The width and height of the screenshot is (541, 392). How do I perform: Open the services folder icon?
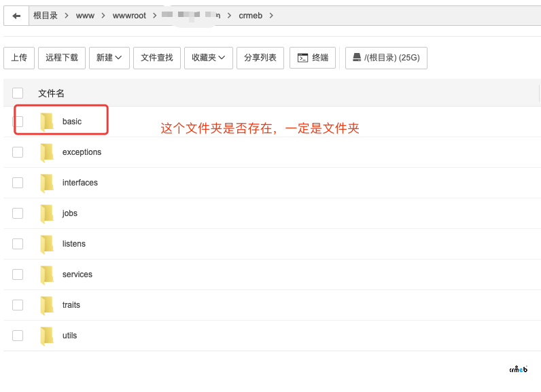47,274
